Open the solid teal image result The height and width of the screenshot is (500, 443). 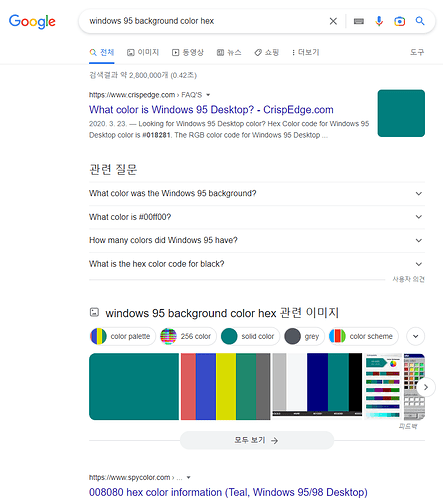point(134,386)
